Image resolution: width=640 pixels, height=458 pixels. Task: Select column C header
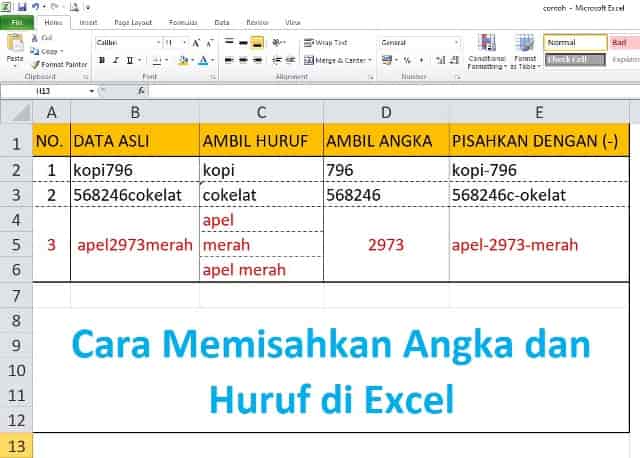tap(261, 112)
